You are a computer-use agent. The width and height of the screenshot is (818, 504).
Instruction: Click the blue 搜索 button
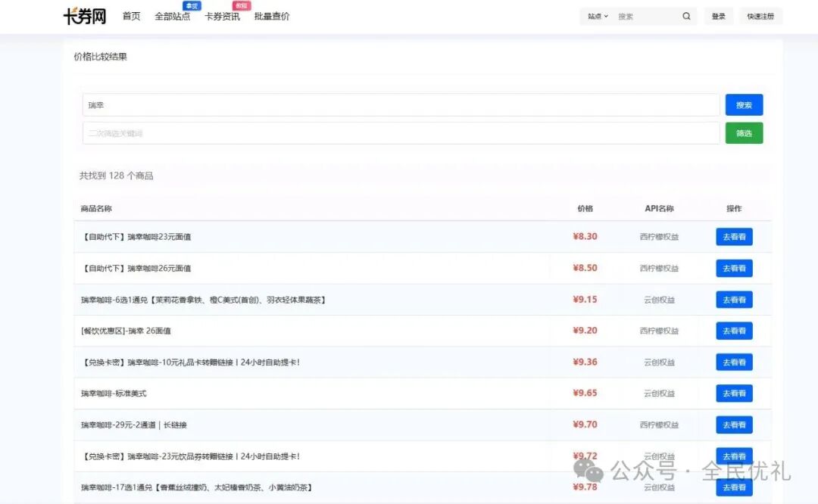point(744,104)
